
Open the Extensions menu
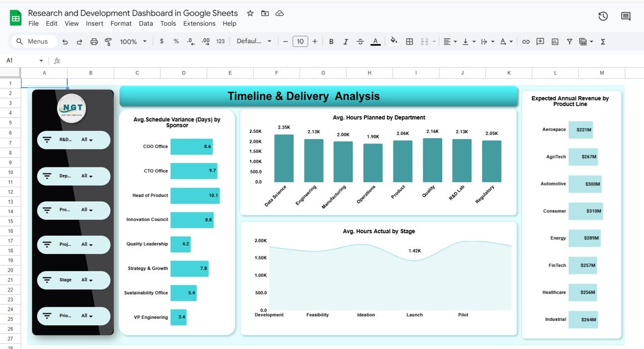(199, 23)
